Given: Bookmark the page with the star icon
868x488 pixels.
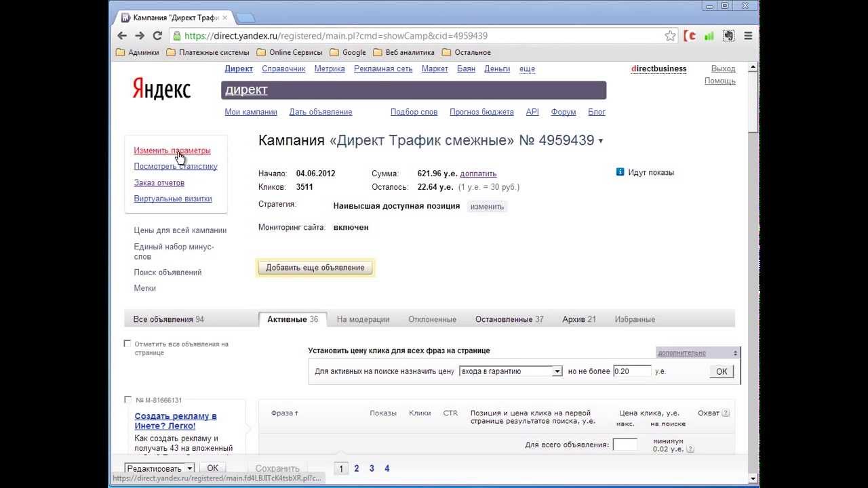Looking at the screenshot, I should coord(670,36).
